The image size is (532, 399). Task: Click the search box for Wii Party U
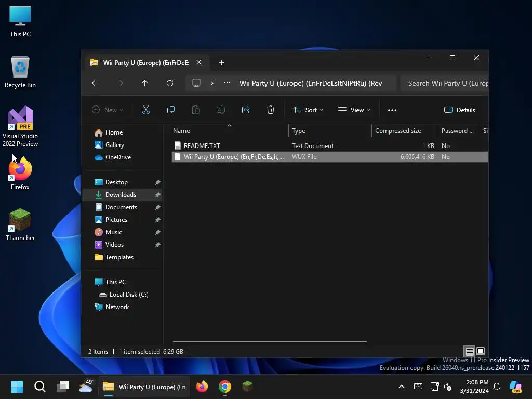click(x=445, y=84)
